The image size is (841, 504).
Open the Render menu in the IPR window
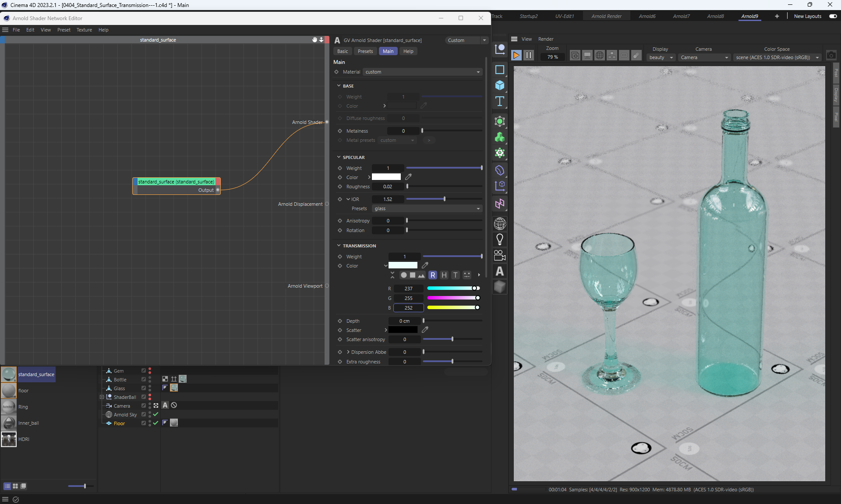pos(545,39)
